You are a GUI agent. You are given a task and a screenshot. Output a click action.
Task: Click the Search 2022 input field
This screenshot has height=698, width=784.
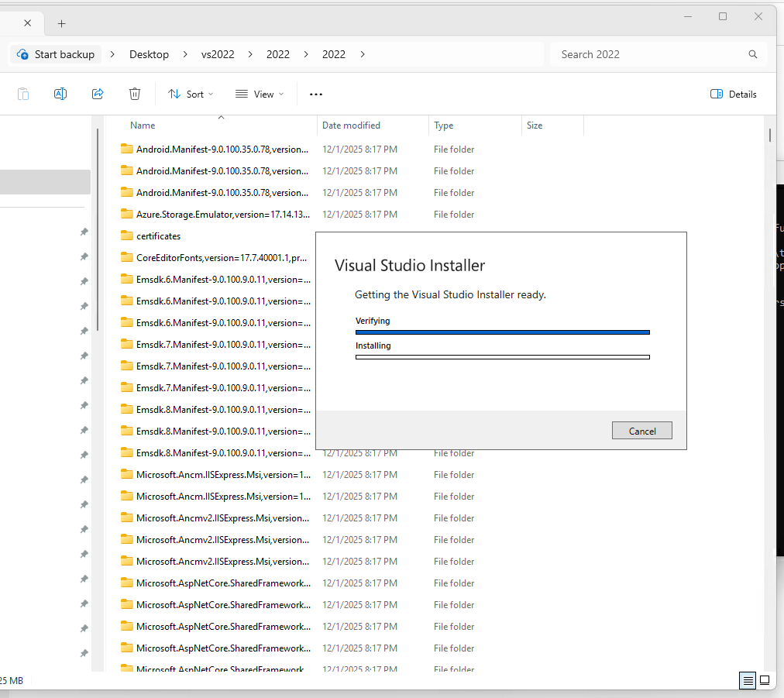(x=650, y=54)
